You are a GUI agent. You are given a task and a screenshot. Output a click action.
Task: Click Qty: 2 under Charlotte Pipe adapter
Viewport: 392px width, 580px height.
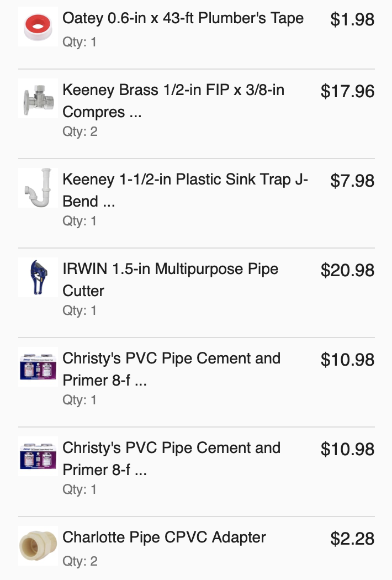80,561
